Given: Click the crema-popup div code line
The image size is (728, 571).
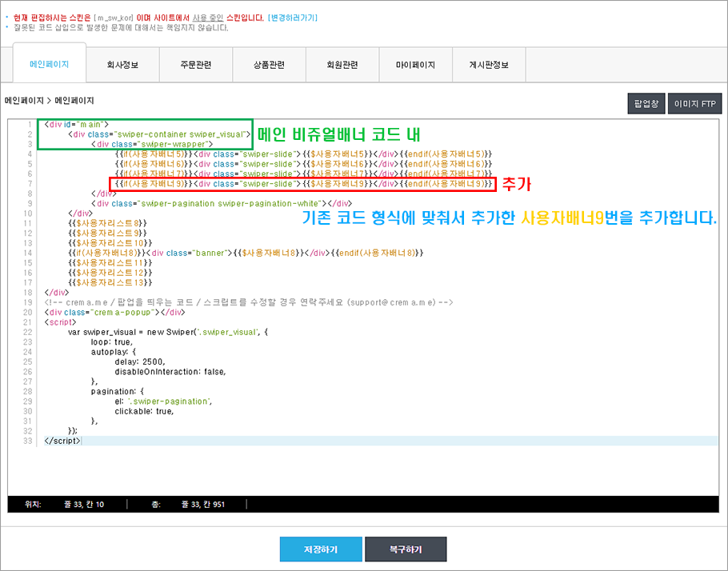Looking at the screenshot, I should (114, 313).
